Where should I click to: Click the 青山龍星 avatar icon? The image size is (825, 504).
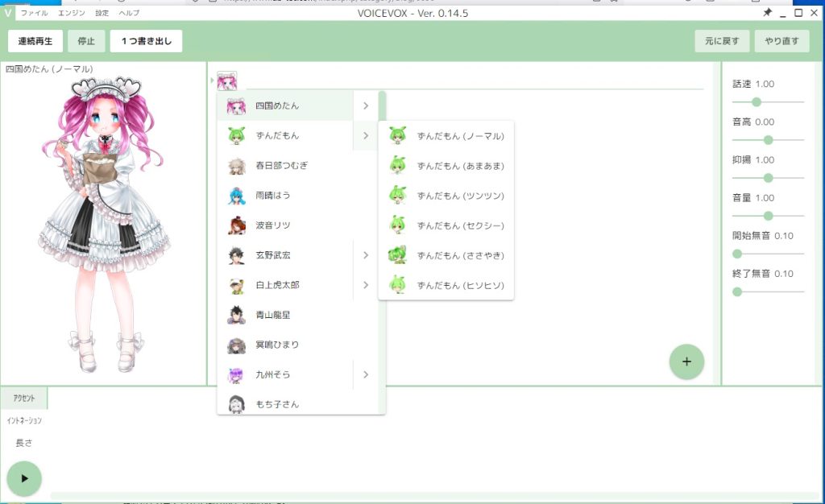coord(236,316)
